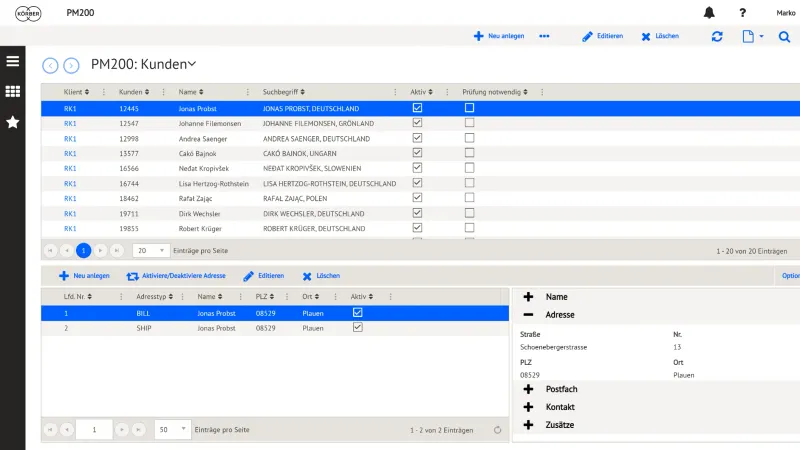Sort customers by Suchbegriff column

pyautogui.click(x=284, y=92)
